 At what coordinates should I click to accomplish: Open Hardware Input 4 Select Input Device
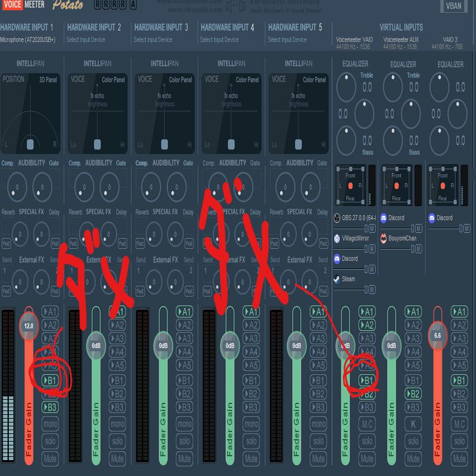tap(219, 39)
